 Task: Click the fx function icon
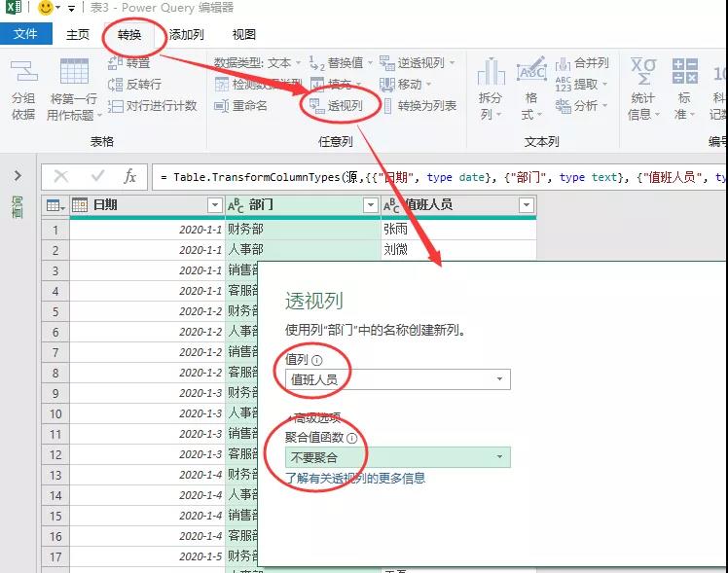(130, 176)
